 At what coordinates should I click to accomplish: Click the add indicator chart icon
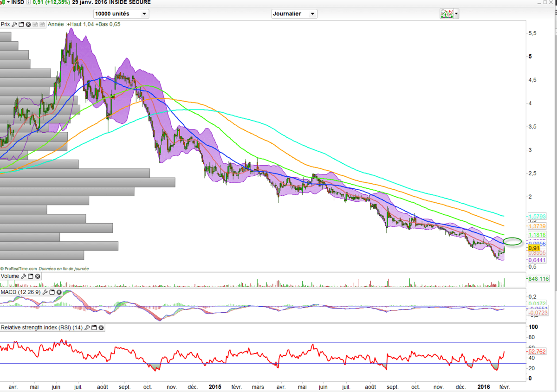click(x=446, y=14)
